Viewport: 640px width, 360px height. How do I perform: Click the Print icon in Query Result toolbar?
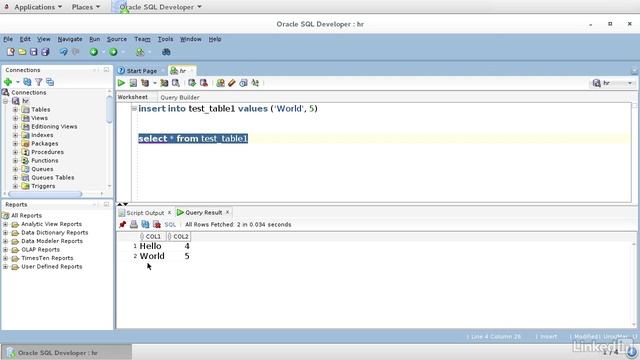[x=133, y=224]
